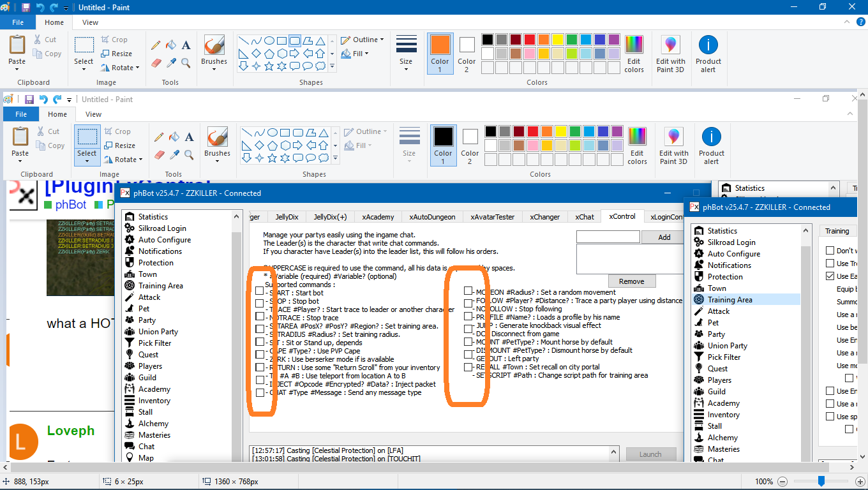Pick the red swatch in the topmost color palette
868x490 pixels.
click(x=529, y=40)
